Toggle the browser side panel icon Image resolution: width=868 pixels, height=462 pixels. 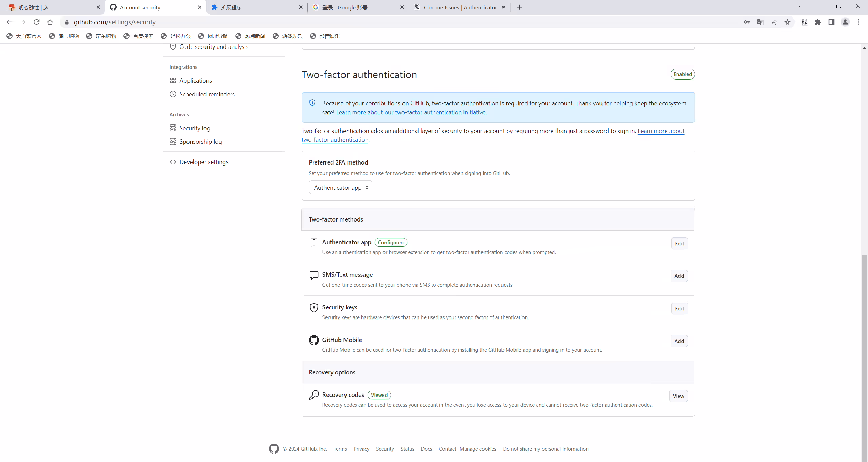pyautogui.click(x=831, y=22)
